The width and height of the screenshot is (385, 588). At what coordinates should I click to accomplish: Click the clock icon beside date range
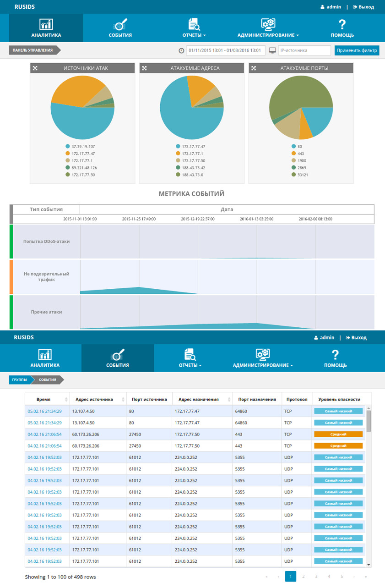(x=181, y=50)
